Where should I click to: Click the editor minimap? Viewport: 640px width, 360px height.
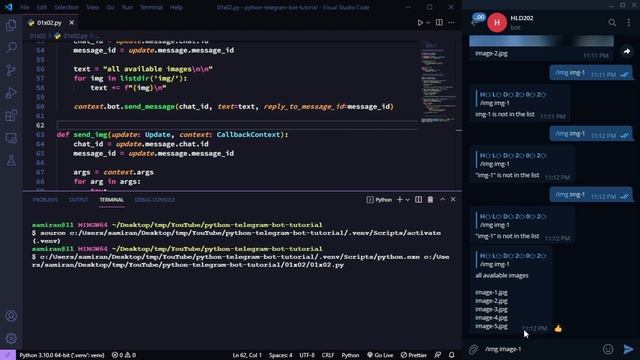tap(438, 82)
